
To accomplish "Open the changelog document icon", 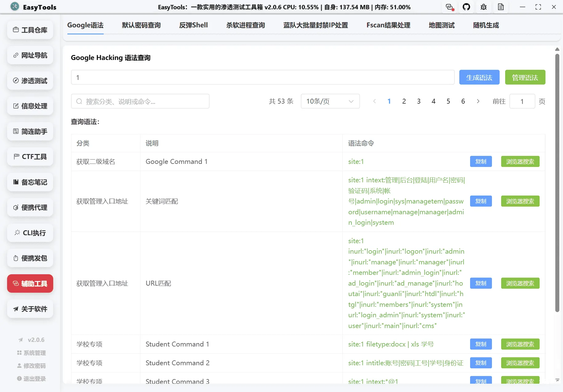I will point(501,7).
